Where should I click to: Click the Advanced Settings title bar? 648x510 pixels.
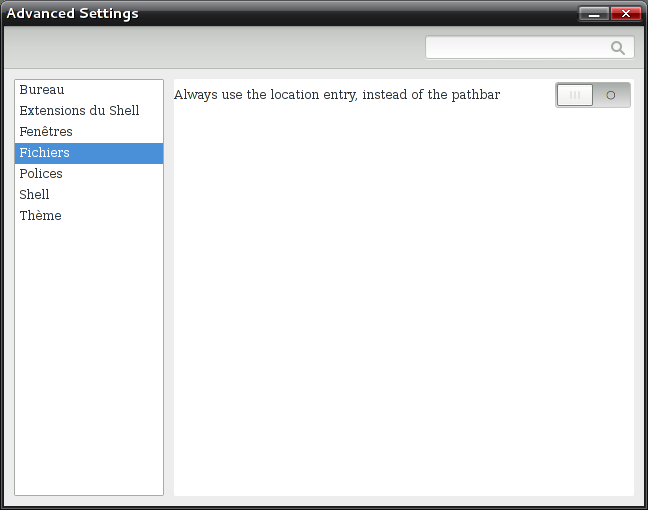tap(300, 14)
